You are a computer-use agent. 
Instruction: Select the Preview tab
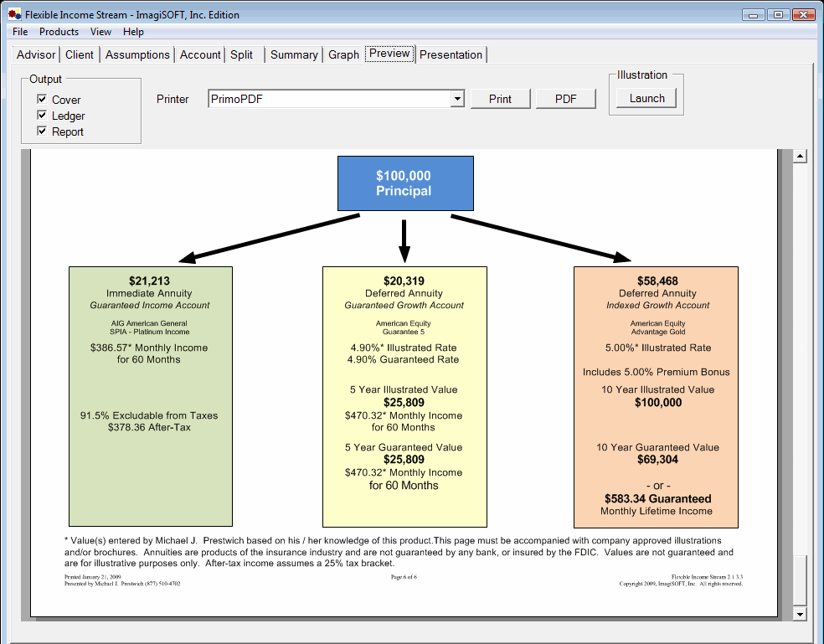coord(389,53)
